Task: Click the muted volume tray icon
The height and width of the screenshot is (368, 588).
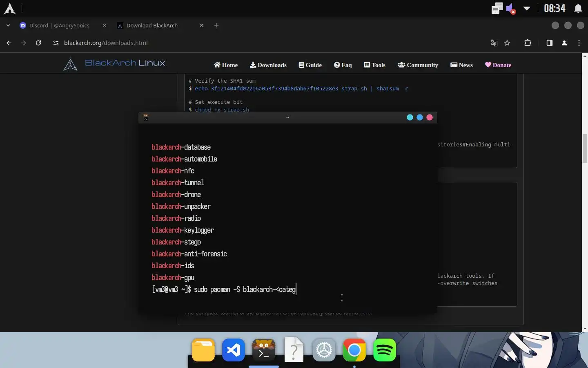Action: (511, 9)
